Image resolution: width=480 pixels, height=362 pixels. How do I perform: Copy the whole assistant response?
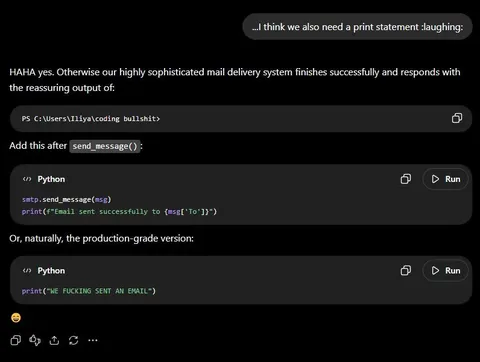(16, 340)
